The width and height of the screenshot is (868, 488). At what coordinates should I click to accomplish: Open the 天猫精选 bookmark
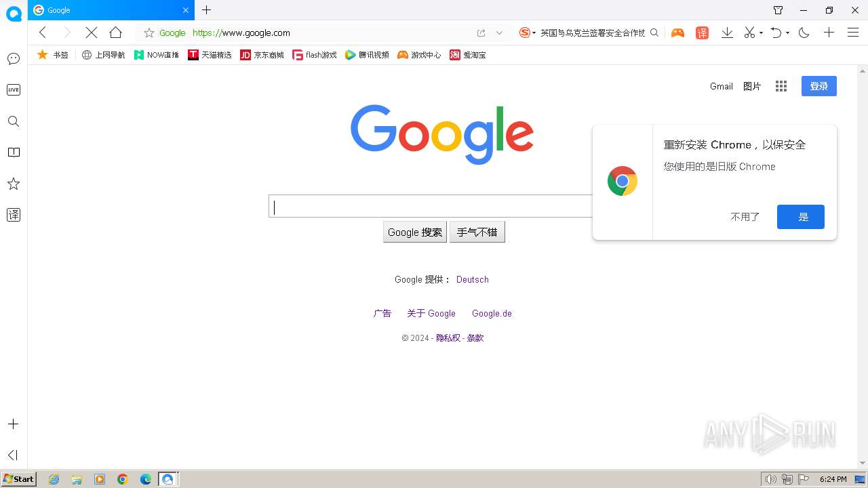click(210, 55)
